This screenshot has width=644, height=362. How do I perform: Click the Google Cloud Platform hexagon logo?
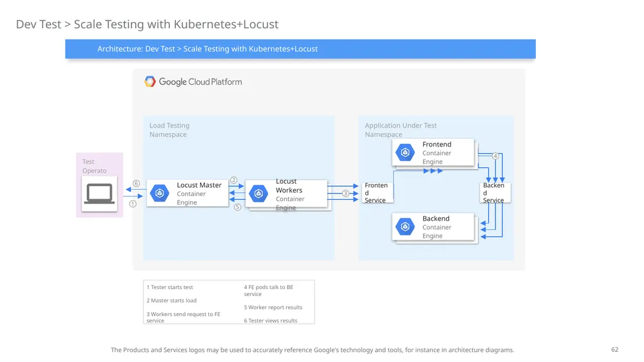tap(150, 82)
